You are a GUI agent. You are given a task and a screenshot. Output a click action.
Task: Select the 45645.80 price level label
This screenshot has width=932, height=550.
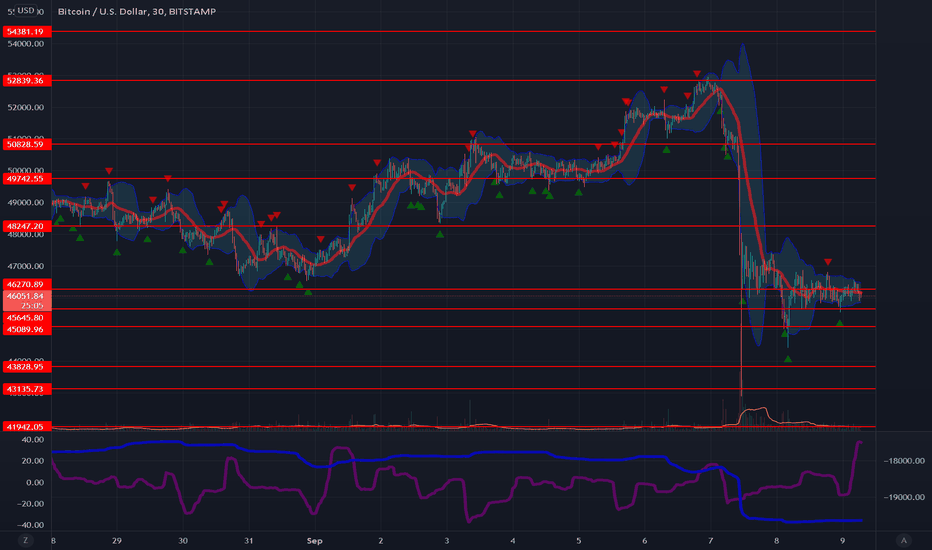click(27, 318)
